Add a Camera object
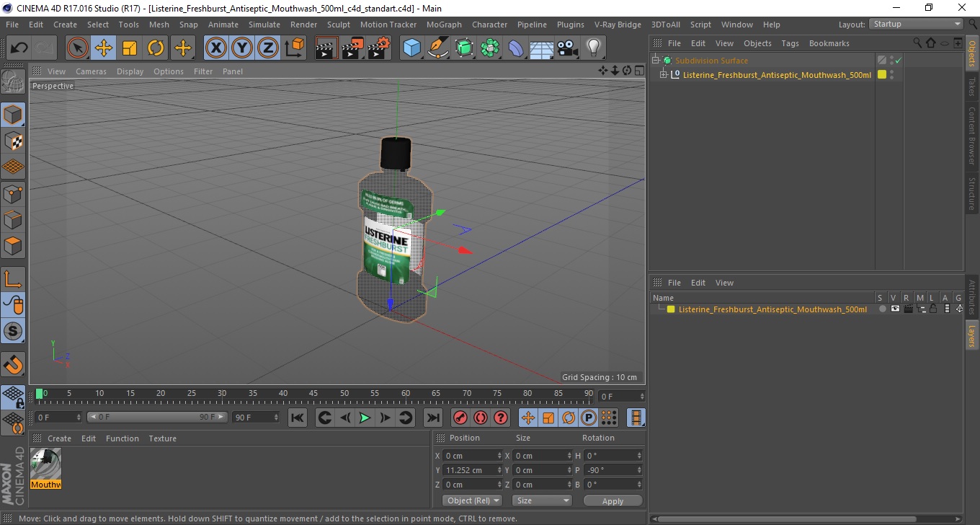980x525 pixels. 568,48
